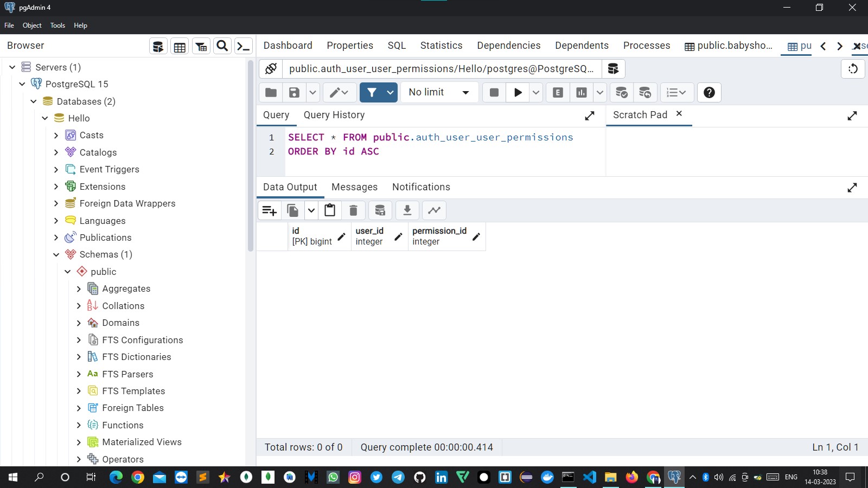Open the No limit rows dropdown
The image size is (868, 488).
[x=439, y=92]
